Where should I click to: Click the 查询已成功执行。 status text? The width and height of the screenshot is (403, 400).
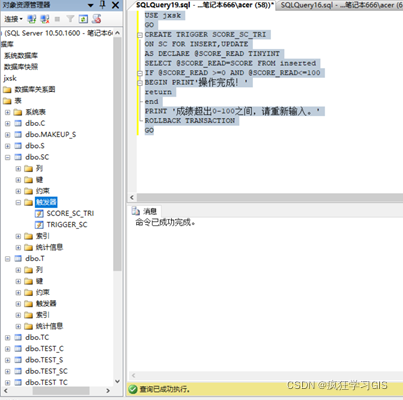click(x=165, y=389)
